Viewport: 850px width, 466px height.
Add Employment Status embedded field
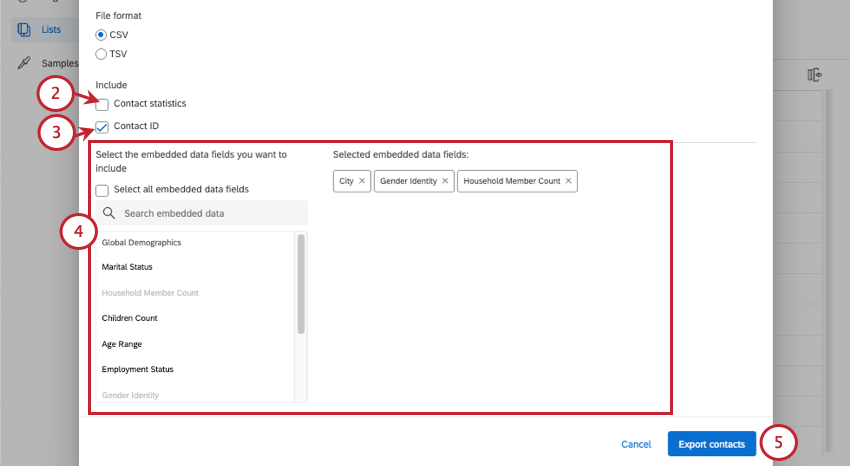click(137, 369)
